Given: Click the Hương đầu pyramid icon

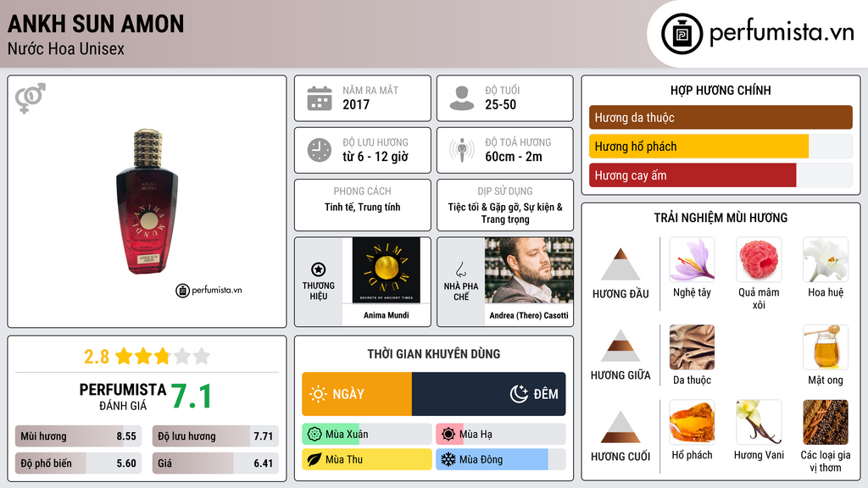Looking at the screenshot, I should [x=620, y=264].
